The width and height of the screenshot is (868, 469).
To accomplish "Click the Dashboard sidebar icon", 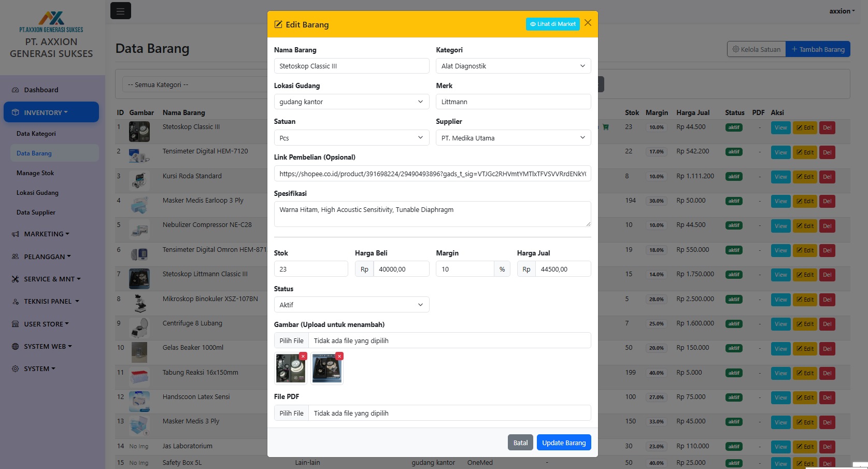I will click(15, 90).
